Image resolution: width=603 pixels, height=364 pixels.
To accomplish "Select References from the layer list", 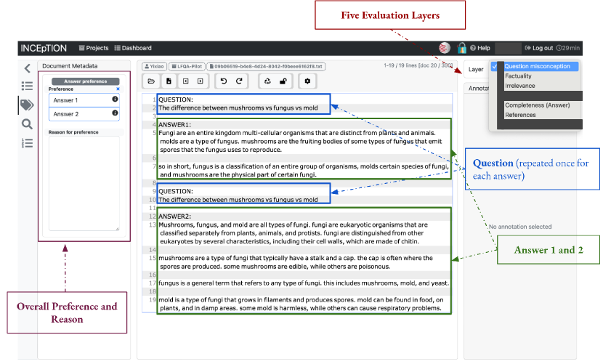I will coord(520,115).
